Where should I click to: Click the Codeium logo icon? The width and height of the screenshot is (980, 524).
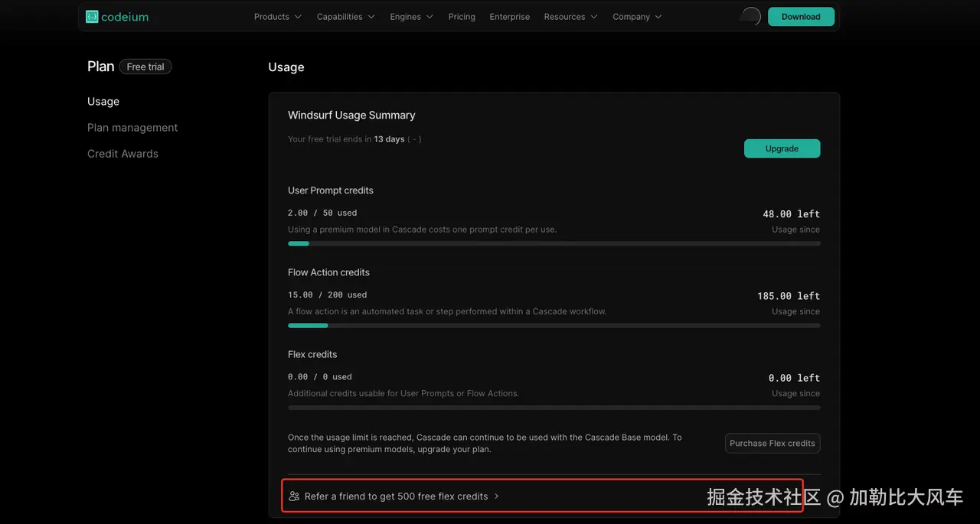click(x=92, y=16)
